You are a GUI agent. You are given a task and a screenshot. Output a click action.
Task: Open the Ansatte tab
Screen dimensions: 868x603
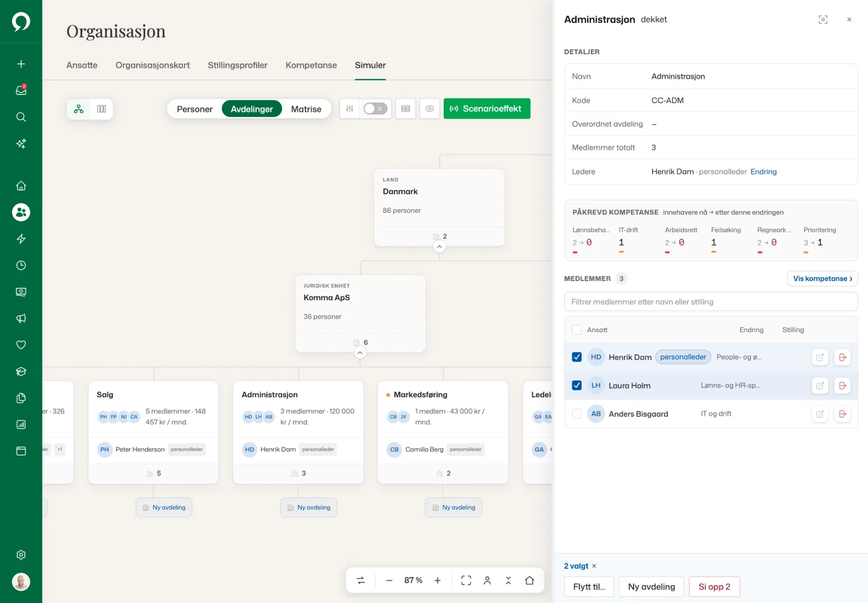pyautogui.click(x=82, y=65)
